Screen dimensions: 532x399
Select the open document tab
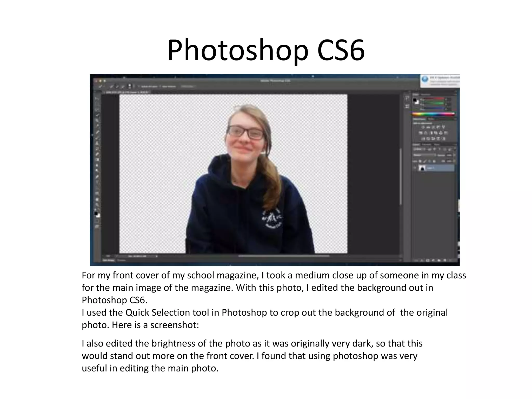click(x=127, y=92)
